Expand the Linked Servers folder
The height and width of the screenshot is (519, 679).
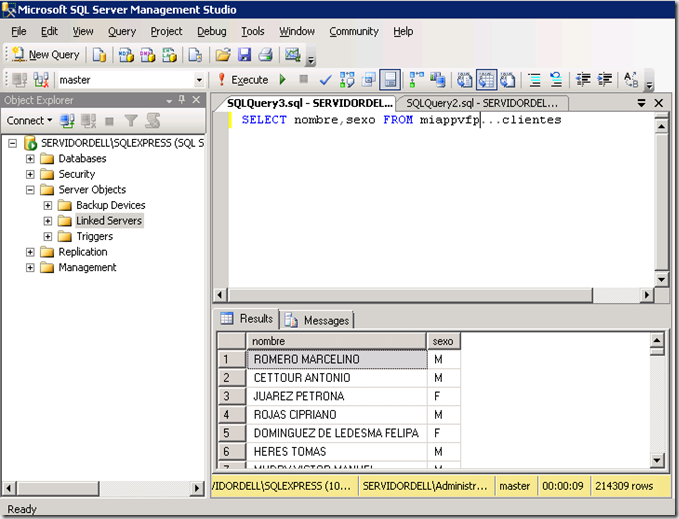pos(48,221)
